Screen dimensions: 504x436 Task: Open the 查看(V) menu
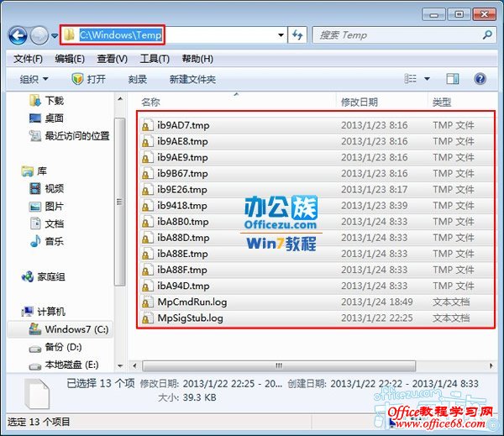coord(113,59)
